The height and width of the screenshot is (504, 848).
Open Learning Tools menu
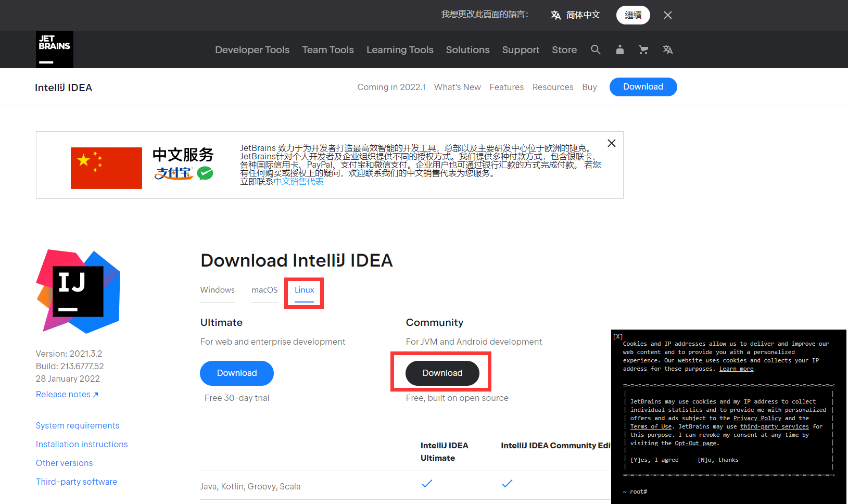(x=400, y=49)
